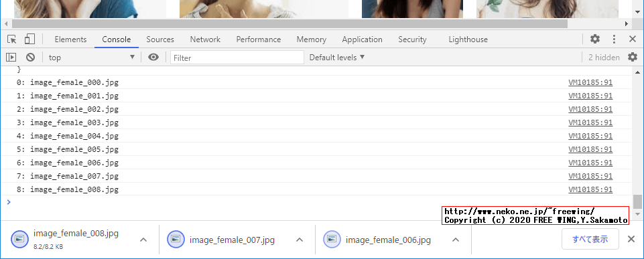Create live expression with the eye icon

(x=153, y=58)
